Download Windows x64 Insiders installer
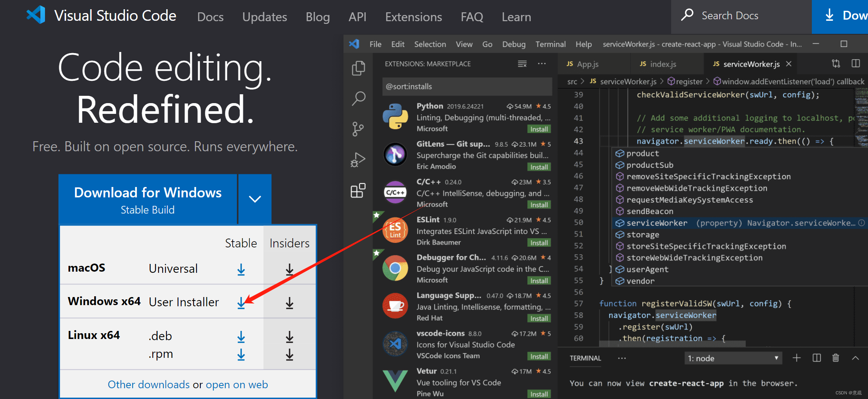Viewport: 868px width, 399px height. click(x=290, y=303)
